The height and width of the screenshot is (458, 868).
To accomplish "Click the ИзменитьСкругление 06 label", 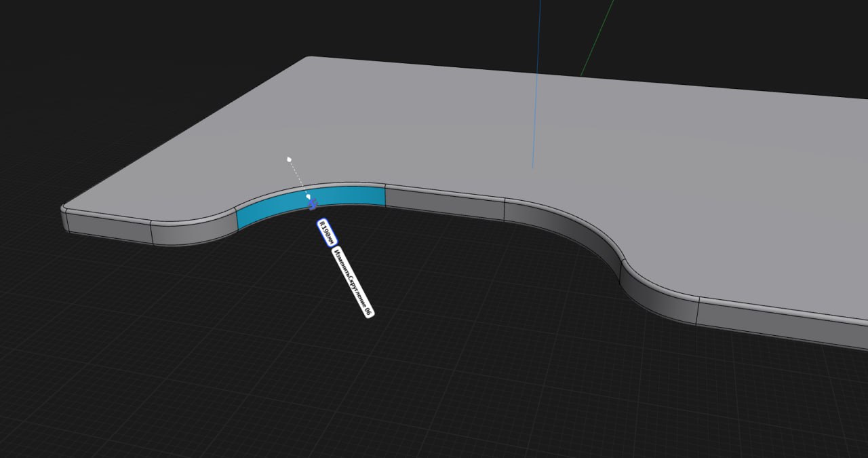I will 353,282.
